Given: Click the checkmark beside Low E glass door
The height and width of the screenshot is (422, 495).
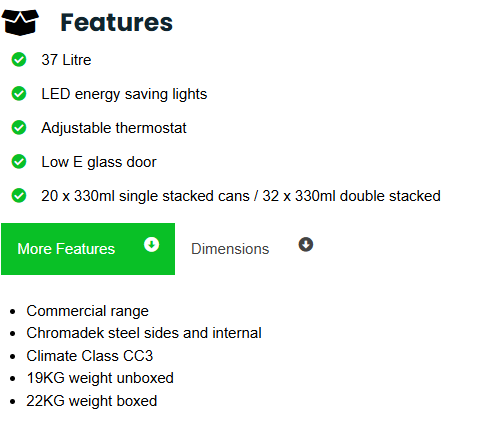Looking at the screenshot, I should [19, 162].
